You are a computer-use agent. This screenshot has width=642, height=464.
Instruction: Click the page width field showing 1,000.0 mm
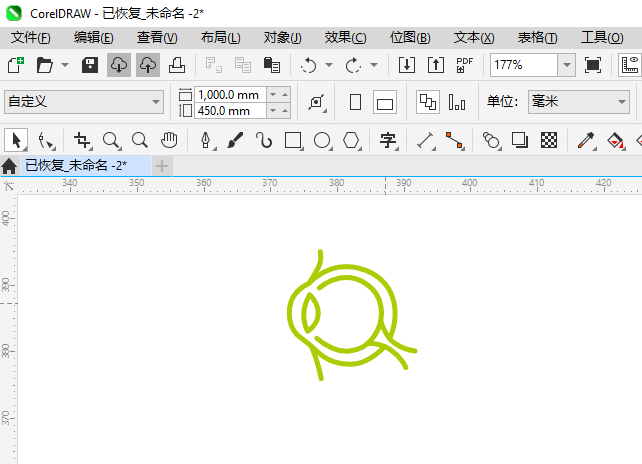[x=230, y=94]
